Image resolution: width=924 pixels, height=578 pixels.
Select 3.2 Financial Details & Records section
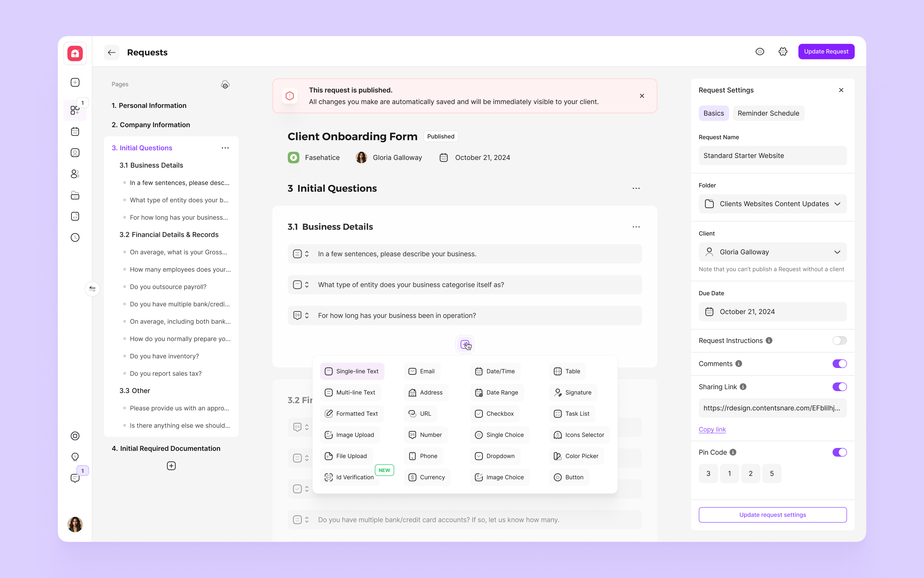pos(169,235)
